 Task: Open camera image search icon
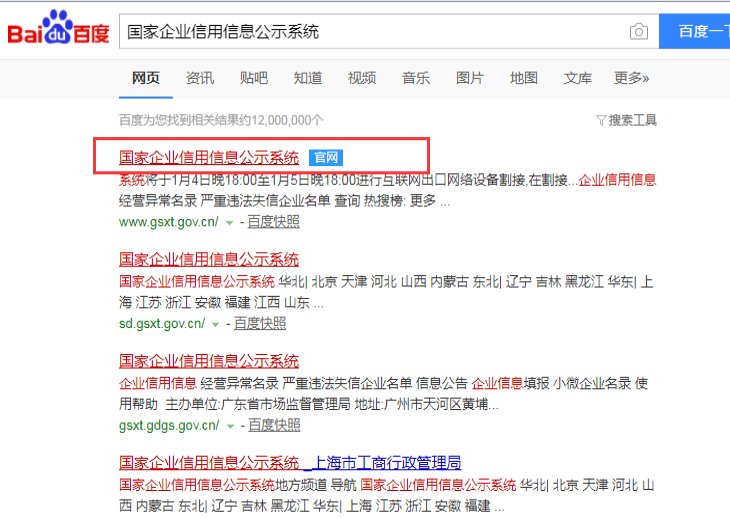coord(639,32)
